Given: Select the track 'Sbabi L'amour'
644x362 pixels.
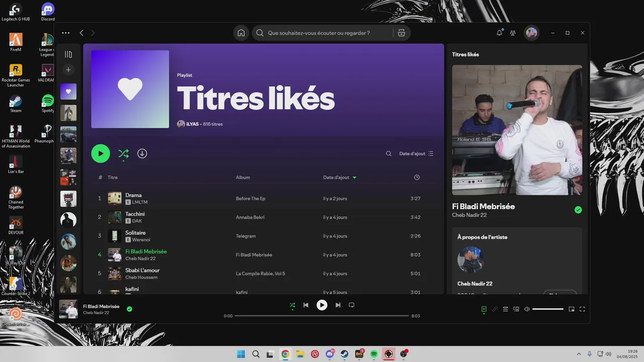Looking at the screenshot, I should click(x=142, y=270).
